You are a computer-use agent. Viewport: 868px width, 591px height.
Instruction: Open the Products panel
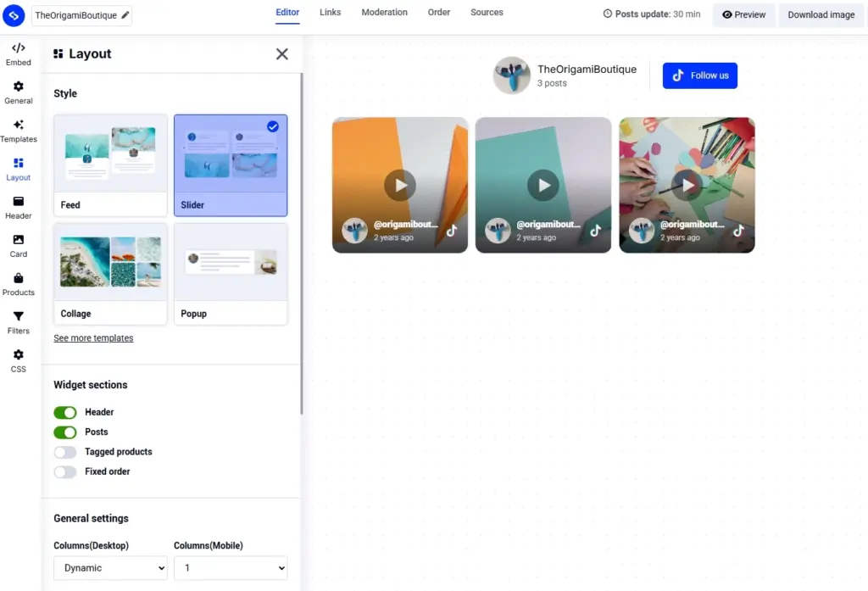click(18, 284)
